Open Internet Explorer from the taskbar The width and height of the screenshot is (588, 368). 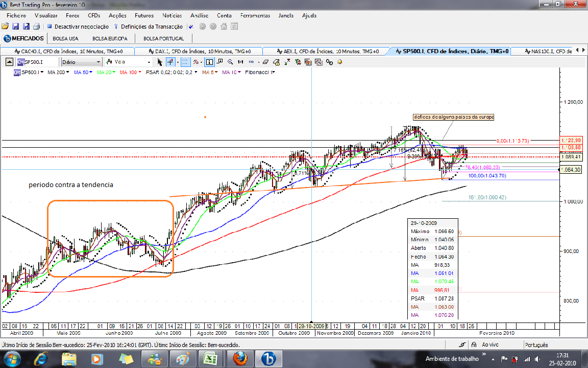click(41, 359)
